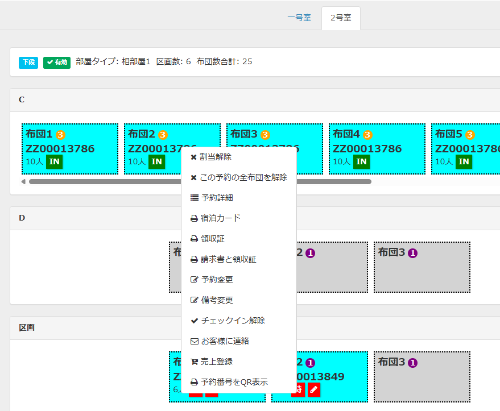Click the IN badge on 布団2
Image resolution: width=500 pixels, height=411 pixels.
(x=157, y=162)
